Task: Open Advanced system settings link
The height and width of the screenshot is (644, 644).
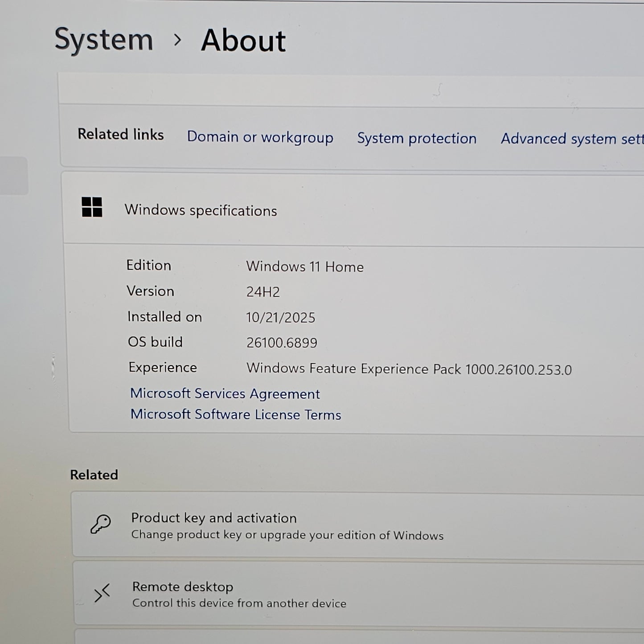Action: pyautogui.click(x=571, y=139)
